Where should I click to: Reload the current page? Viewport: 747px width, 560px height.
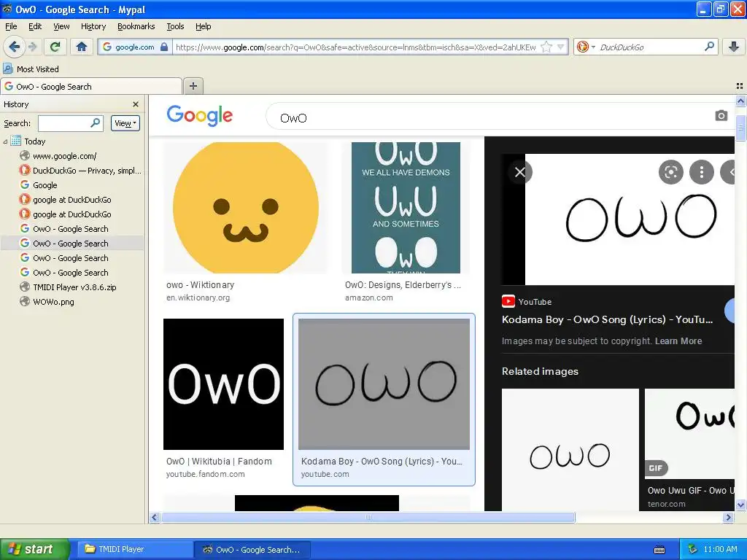[x=55, y=47]
